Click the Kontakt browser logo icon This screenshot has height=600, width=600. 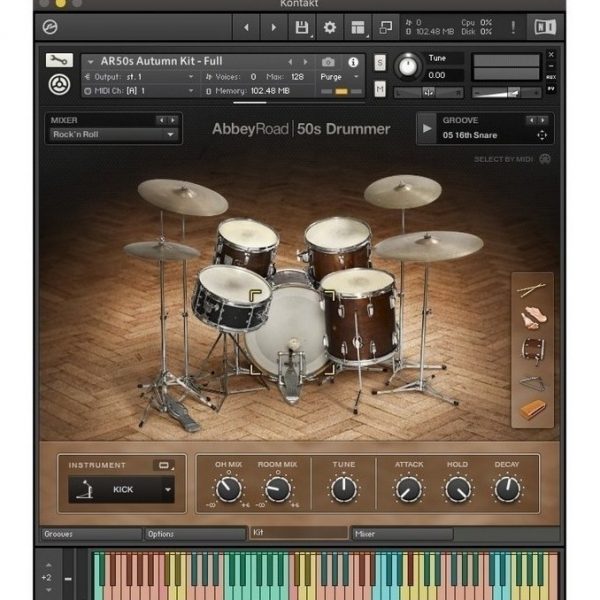(50, 27)
